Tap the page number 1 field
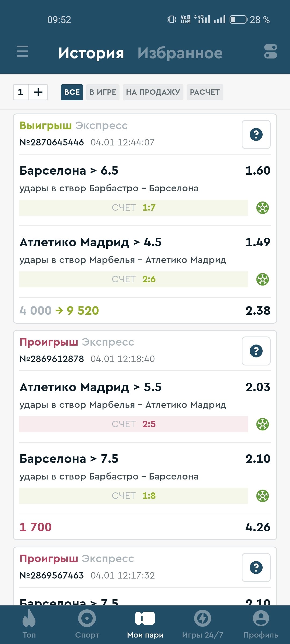This screenshot has width=290, height=644. pos(21,92)
